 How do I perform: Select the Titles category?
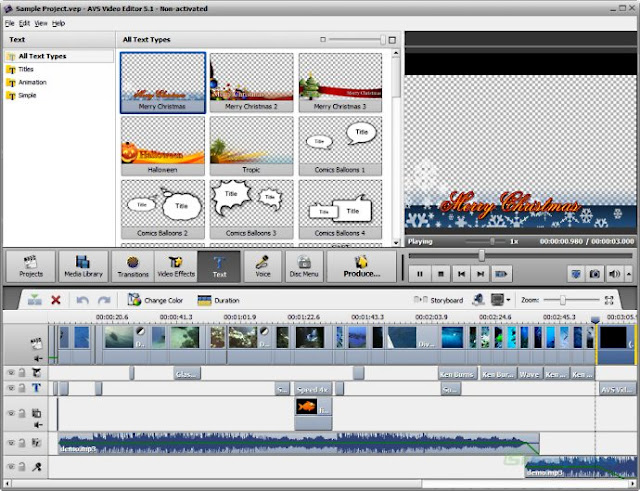(x=26, y=69)
